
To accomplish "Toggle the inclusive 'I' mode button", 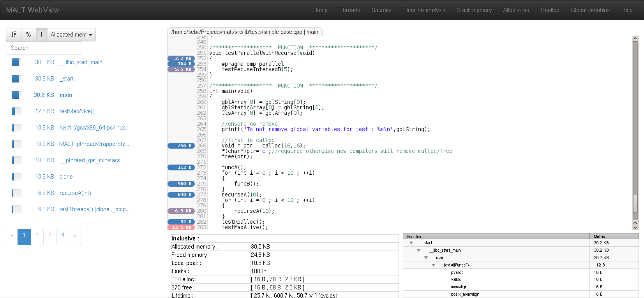I will 42,35.
